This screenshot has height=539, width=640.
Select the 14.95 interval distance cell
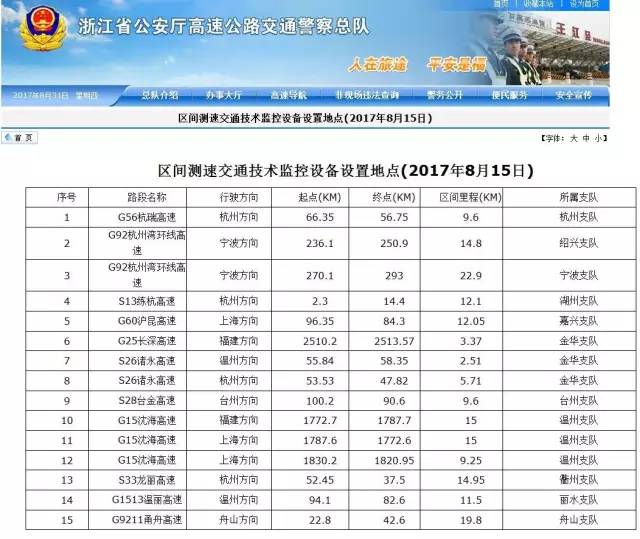pyautogui.click(x=461, y=480)
